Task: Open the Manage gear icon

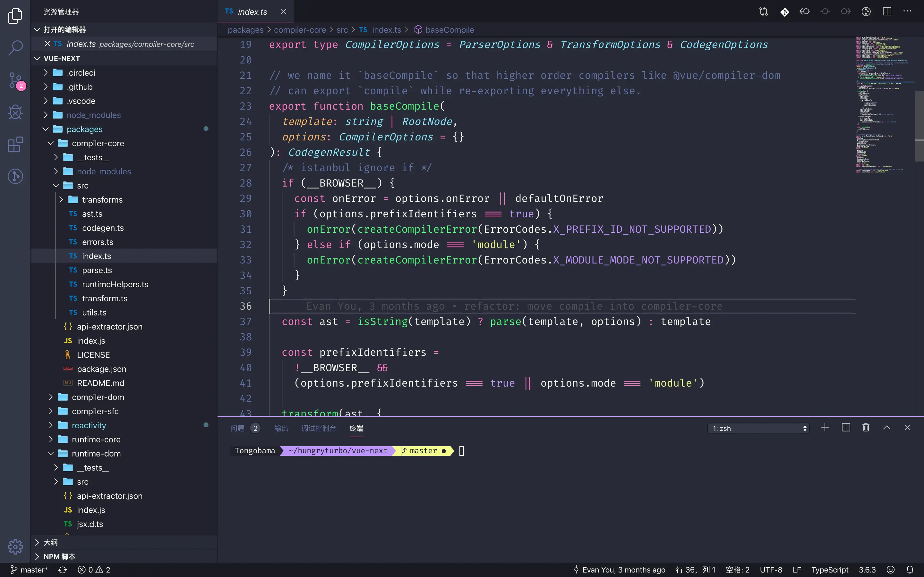Action: point(15,547)
